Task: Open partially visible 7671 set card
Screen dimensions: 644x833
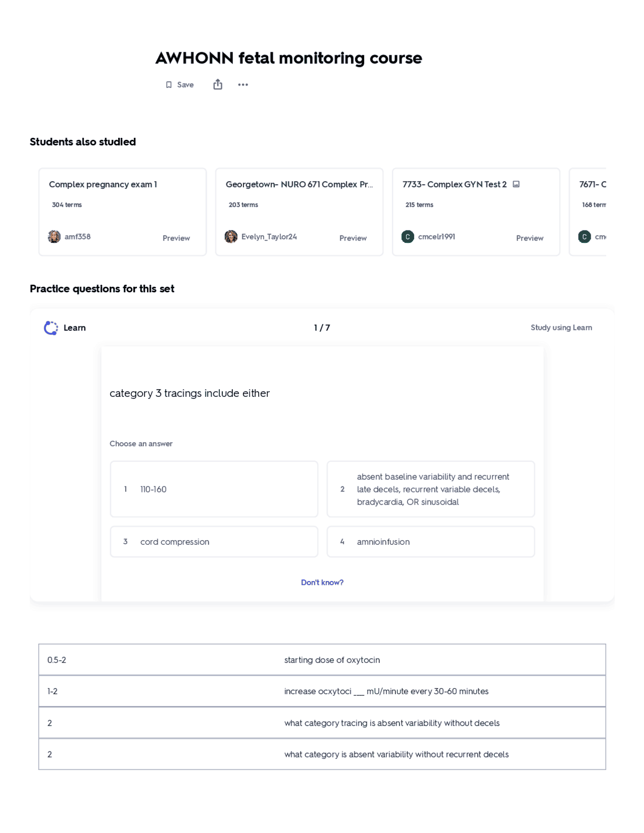Action: [588, 212]
